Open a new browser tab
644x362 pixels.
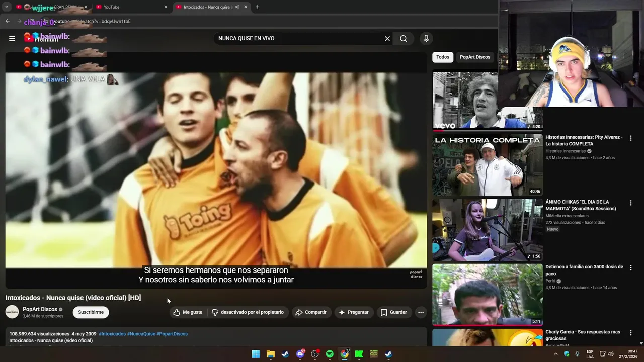pyautogui.click(x=258, y=7)
